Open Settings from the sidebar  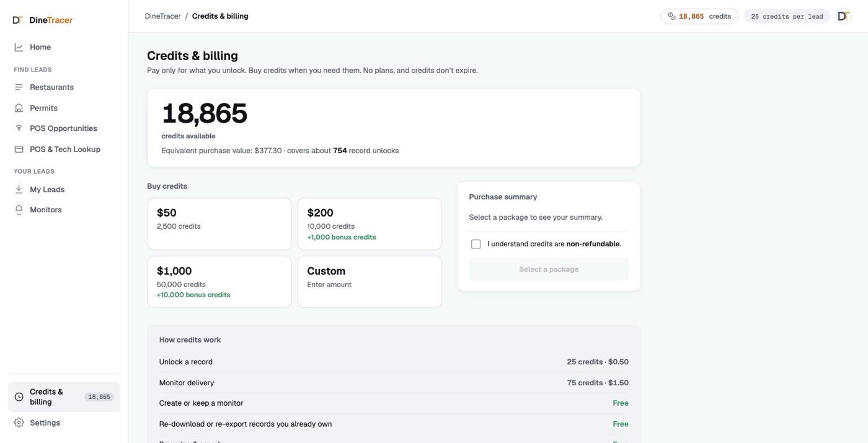(x=64, y=423)
